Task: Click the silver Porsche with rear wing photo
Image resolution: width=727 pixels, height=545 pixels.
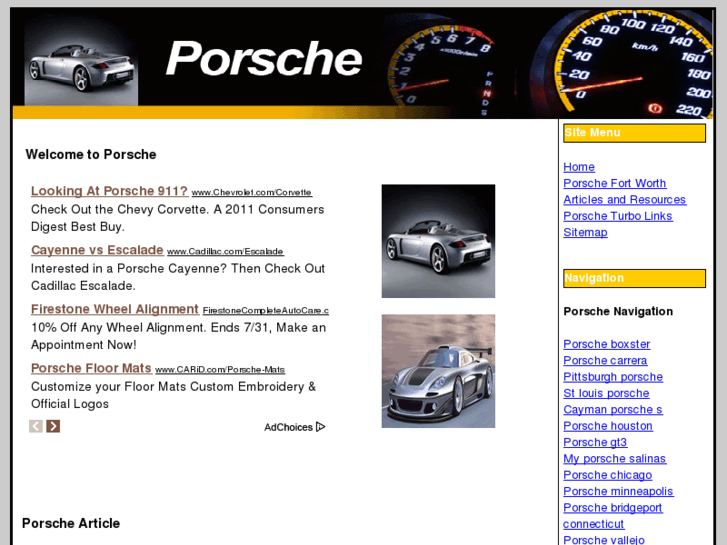Action: (438, 371)
